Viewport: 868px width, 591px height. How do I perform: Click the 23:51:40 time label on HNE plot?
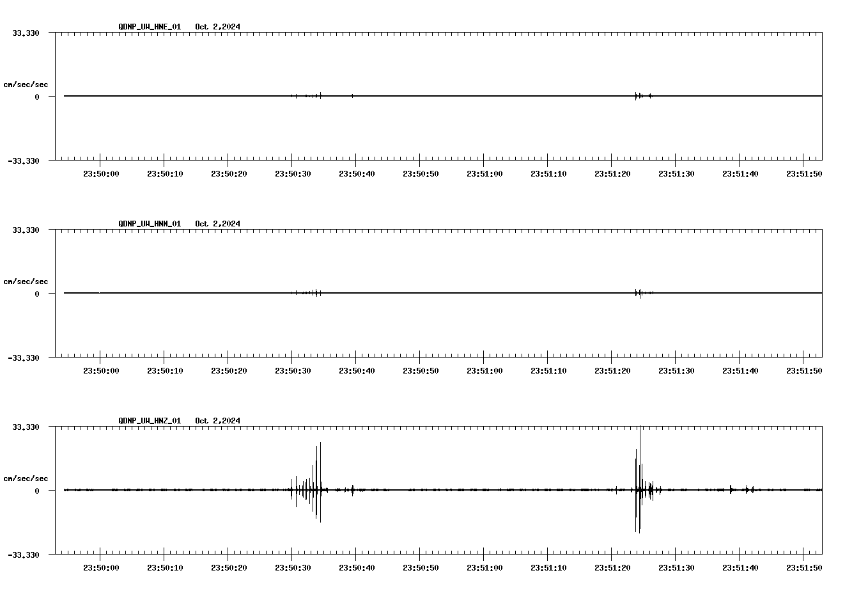point(740,174)
